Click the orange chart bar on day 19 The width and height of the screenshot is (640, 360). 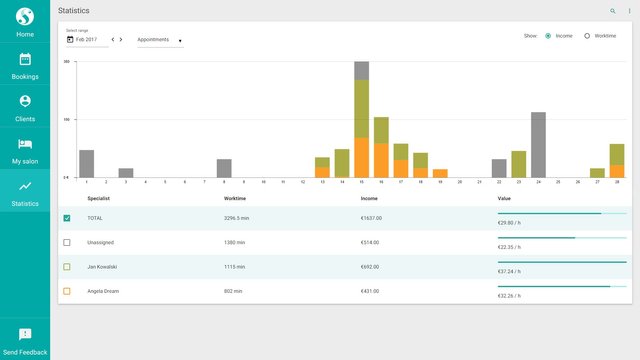click(x=440, y=173)
